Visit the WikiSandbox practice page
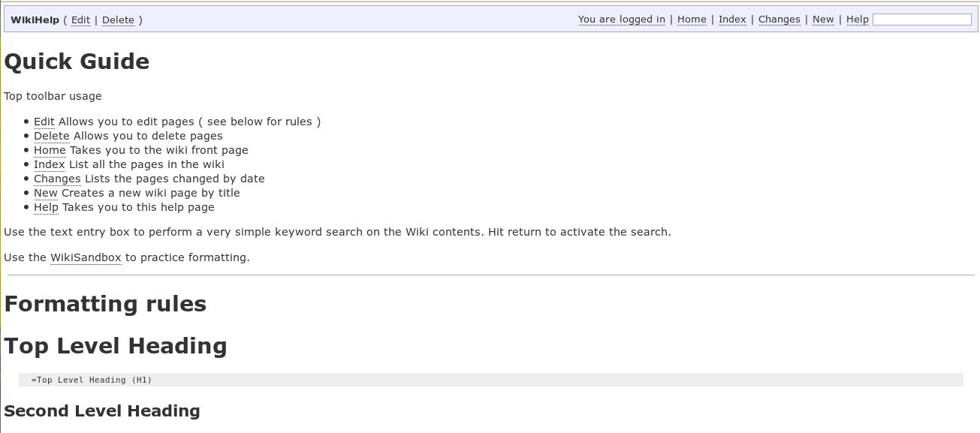This screenshot has width=980, height=433. pos(86,257)
